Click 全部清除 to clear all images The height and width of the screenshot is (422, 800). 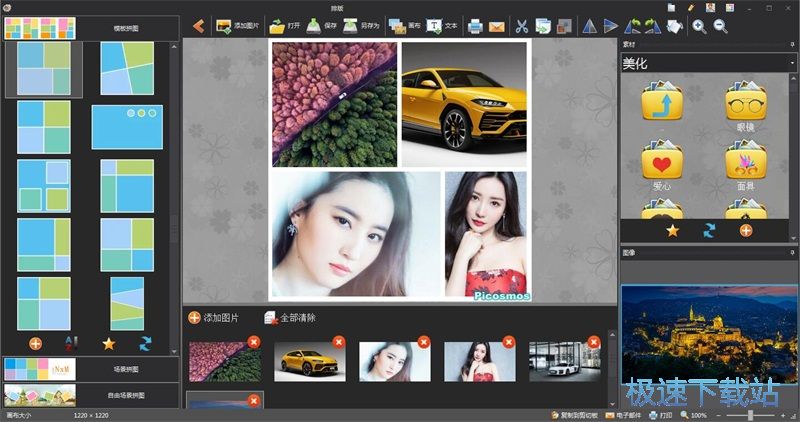290,318
